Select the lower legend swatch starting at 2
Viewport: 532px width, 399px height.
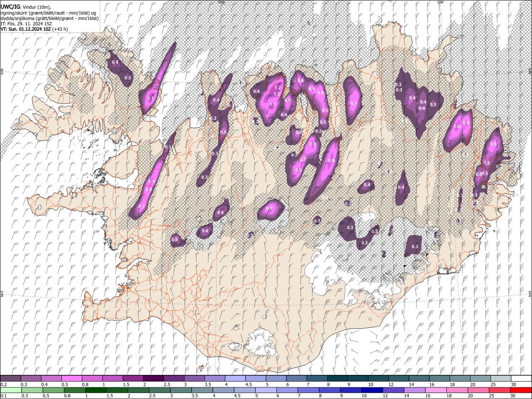pyautogui.click(x=139, y=390)
